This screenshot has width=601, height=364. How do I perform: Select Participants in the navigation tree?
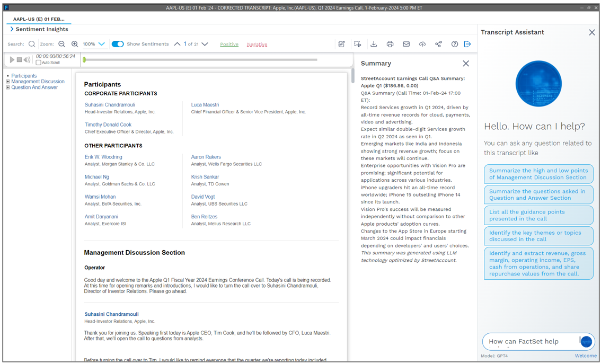(x=24, y=76)
